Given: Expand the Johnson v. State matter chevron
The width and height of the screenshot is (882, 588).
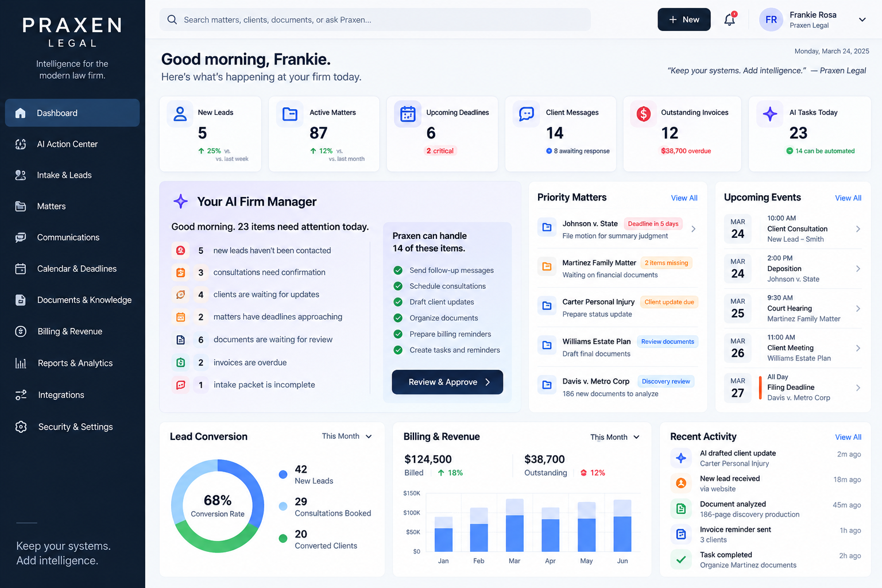Looking at the screenshot, I should click(694, 229).
